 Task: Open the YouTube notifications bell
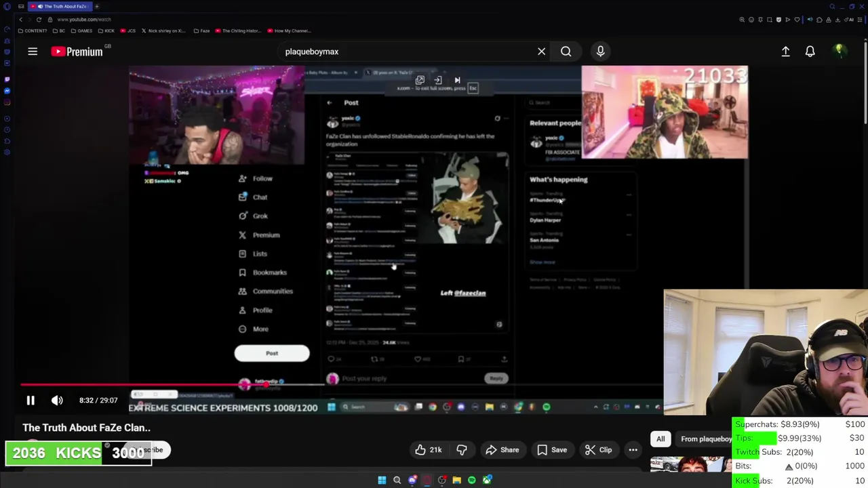(x=810, y=52)
